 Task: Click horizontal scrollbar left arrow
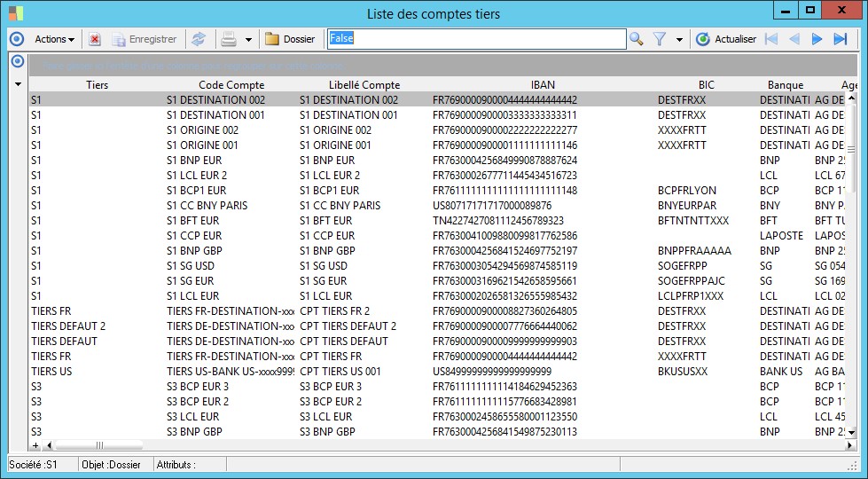(x=50, y=444)
